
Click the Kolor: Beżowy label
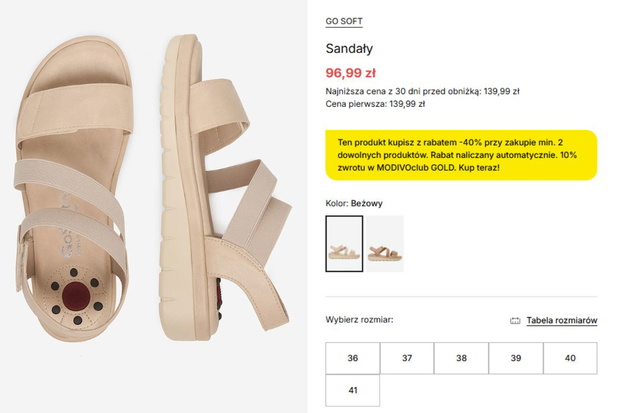(354, 203)
